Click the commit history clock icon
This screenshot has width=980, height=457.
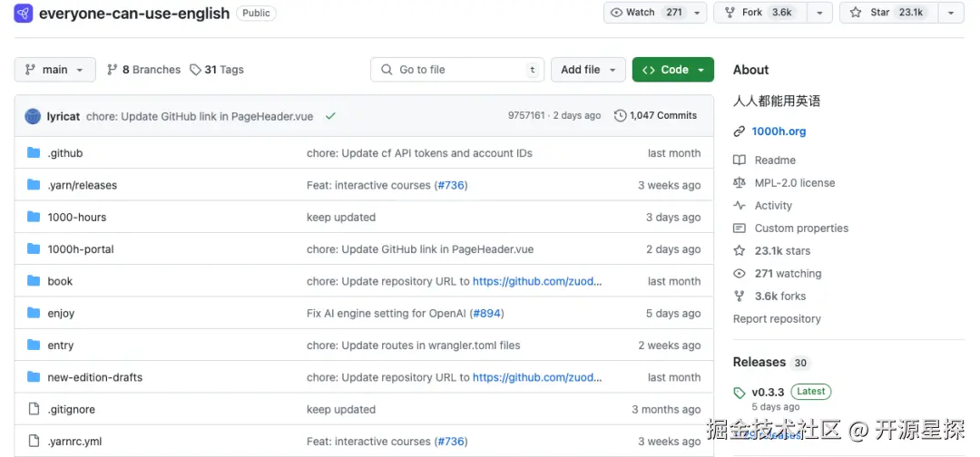point(621,116)
